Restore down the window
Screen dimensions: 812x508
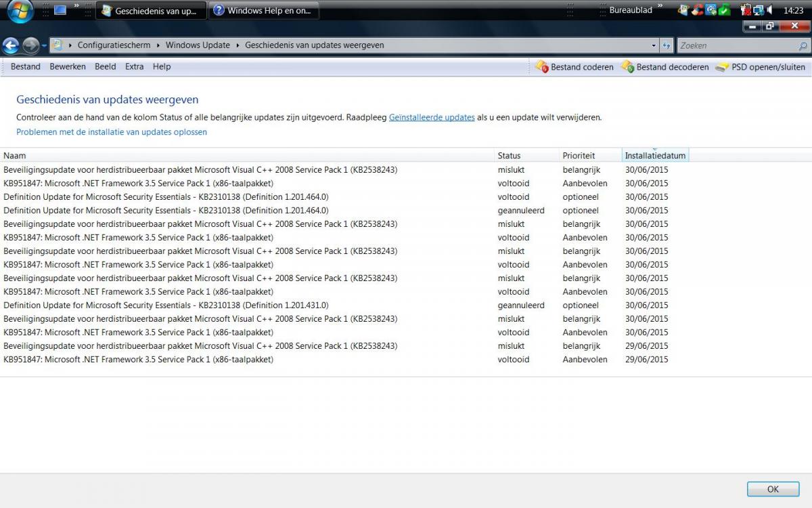tap(770, 26)
